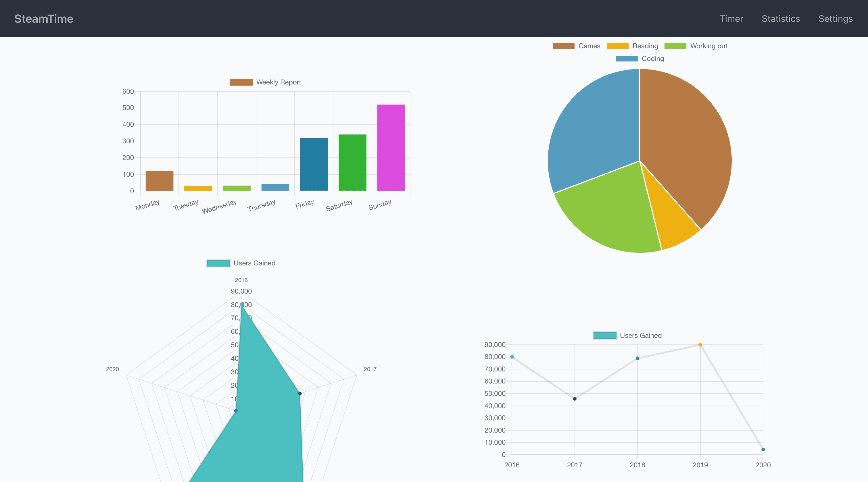The width and height of the screenshot is (868, 482).
Task: Open the Statistics page
Action: [x=781, y=18]
